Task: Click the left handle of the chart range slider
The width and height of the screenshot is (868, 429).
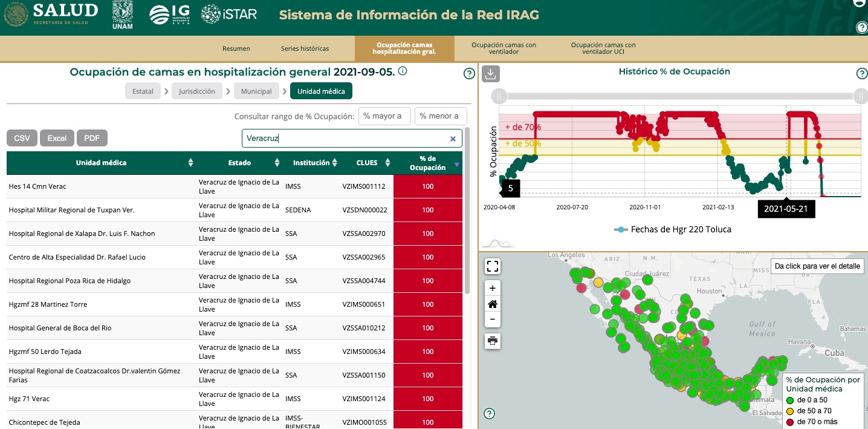Action: point(499,96)
